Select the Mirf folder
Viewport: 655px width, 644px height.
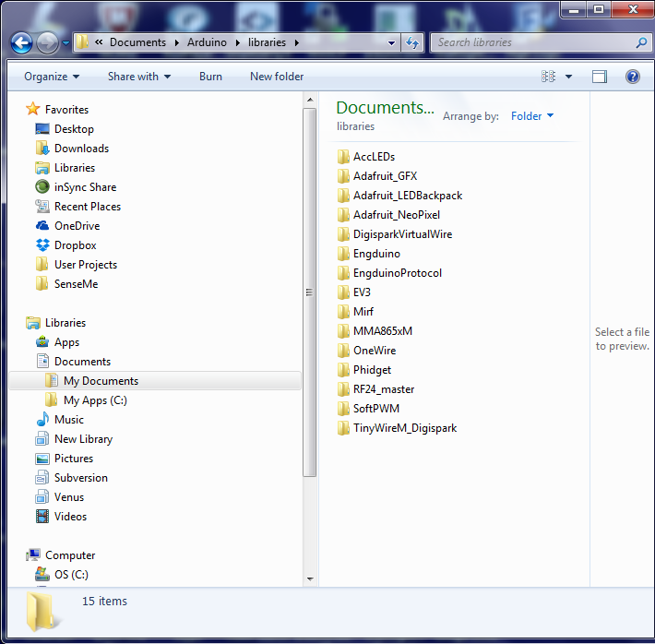pyautogui.click(x=355, y=311)
